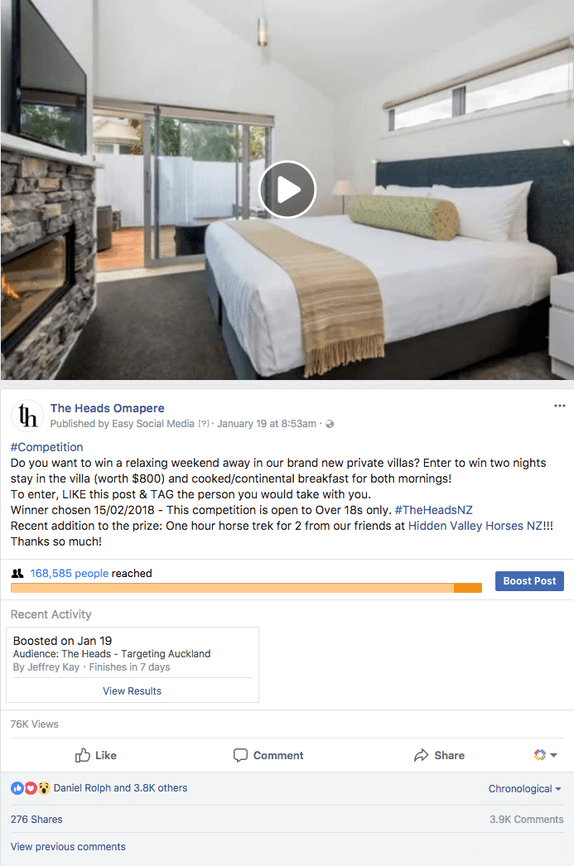Open the Hidden Valley Horses NZ page link
Image resolution: width=574 pixels, height=866 pixels.
[475, 526]
